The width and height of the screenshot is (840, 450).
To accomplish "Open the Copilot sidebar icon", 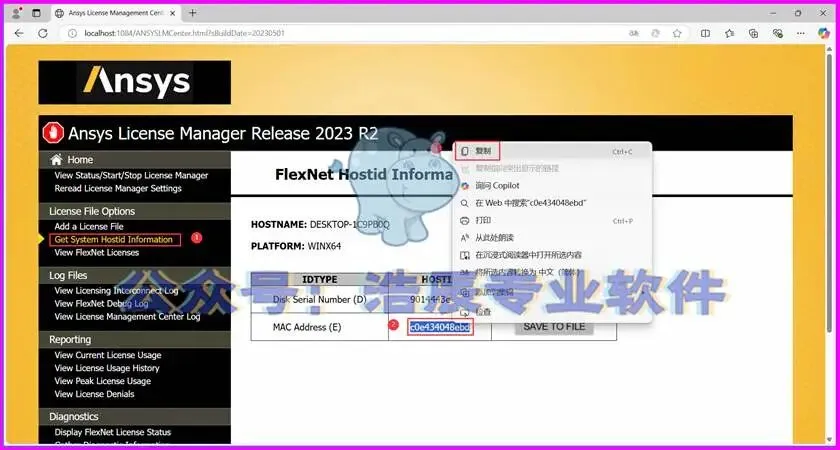I will click(x=824, y=33).
